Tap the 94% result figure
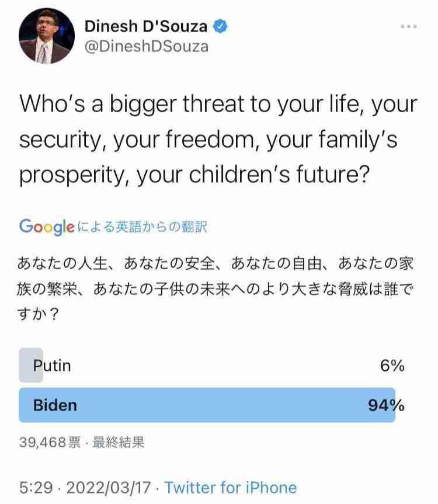This screenshot has width=438, height=504. 386,405
